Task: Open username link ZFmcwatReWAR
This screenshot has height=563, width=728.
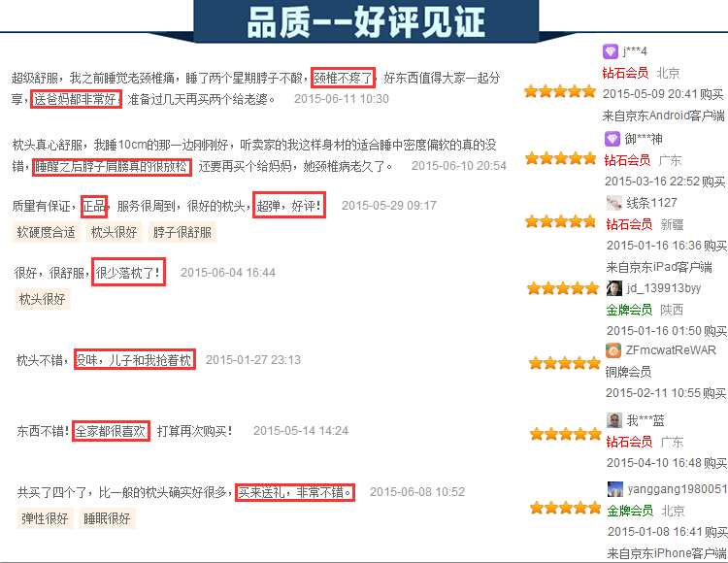Action: (671, 350)
